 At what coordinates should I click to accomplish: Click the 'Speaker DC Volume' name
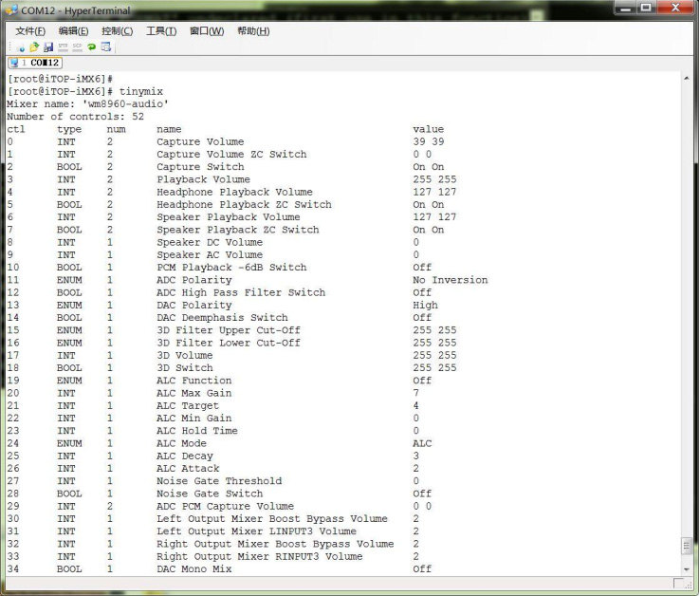click(x=210, y=242)
